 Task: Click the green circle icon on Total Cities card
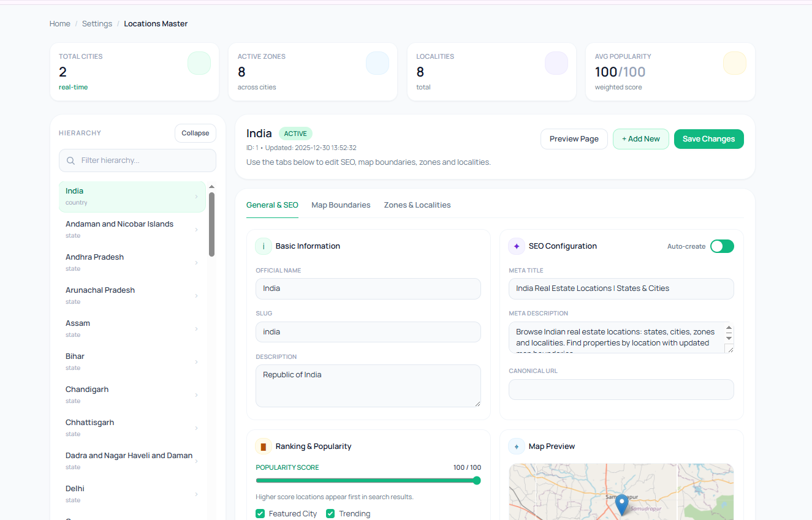[199, 62]
